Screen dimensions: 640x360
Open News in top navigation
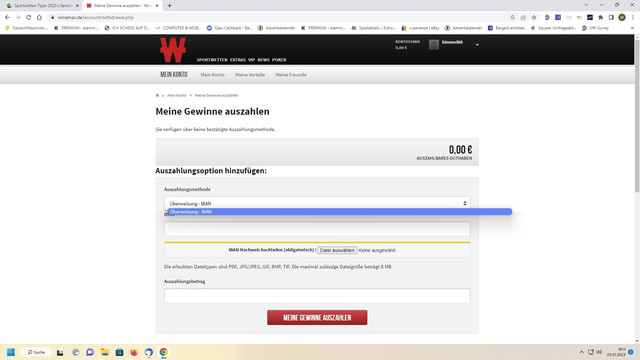click(x=263, y=60)
